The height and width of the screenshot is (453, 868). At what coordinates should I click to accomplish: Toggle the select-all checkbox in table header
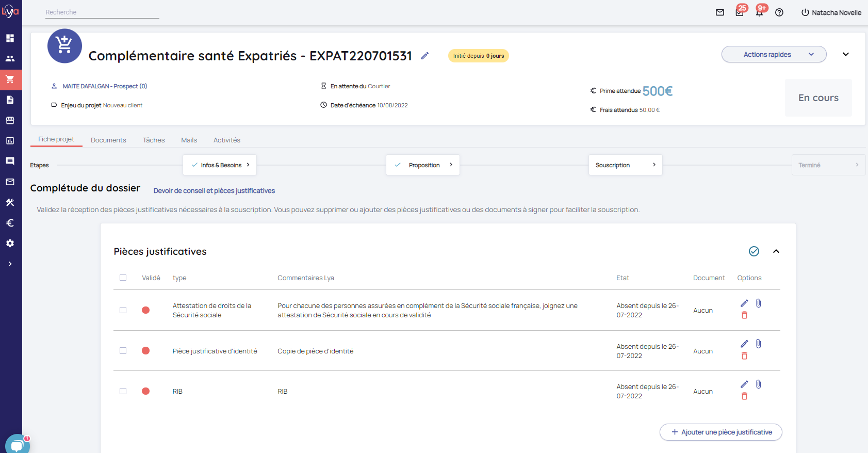(x=123, y=278)
